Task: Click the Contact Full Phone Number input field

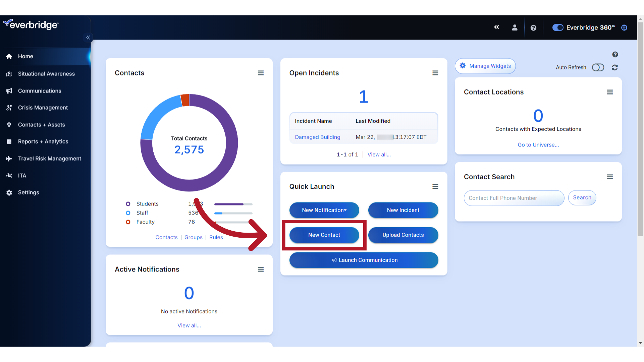Action: pos(515,197)
